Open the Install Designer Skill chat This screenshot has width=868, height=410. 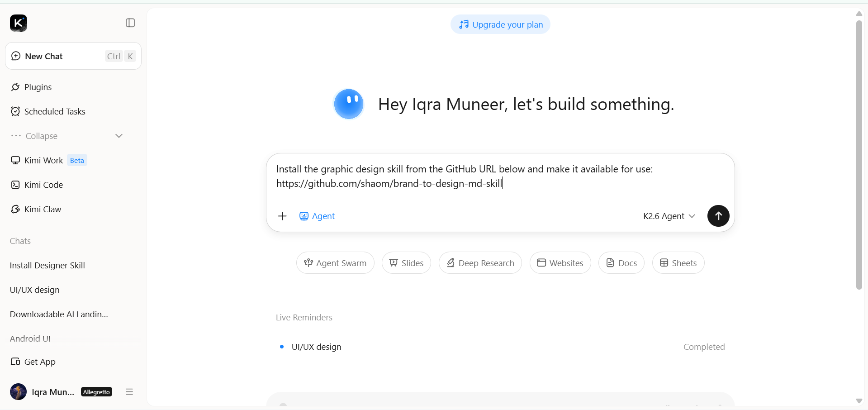coord(47,265)
